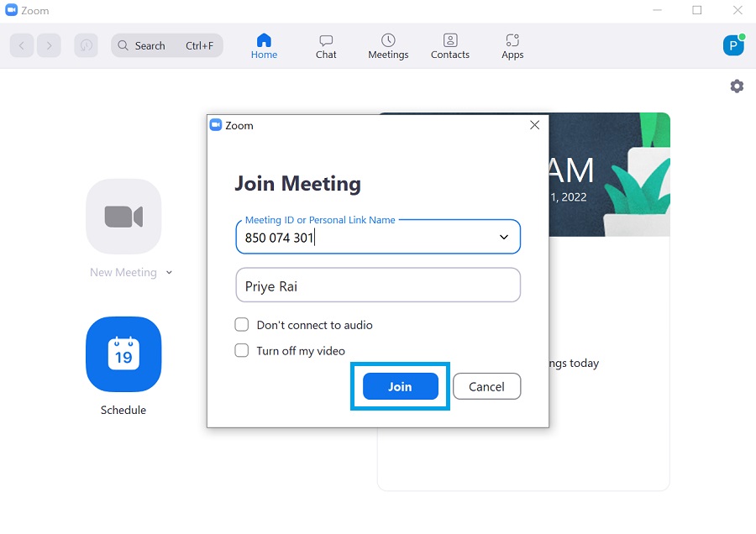Open Zoom settings via gear icon

[737, 86]
